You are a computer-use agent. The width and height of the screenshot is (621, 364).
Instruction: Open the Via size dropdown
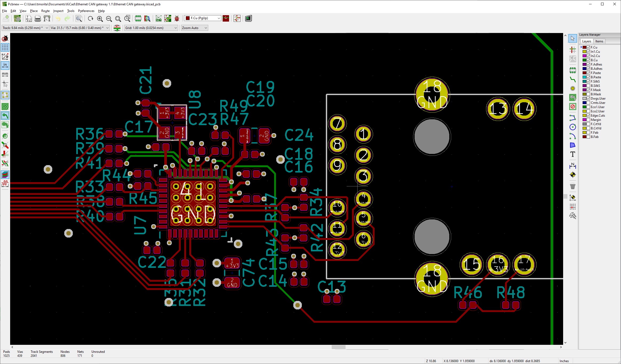point(80,28)
